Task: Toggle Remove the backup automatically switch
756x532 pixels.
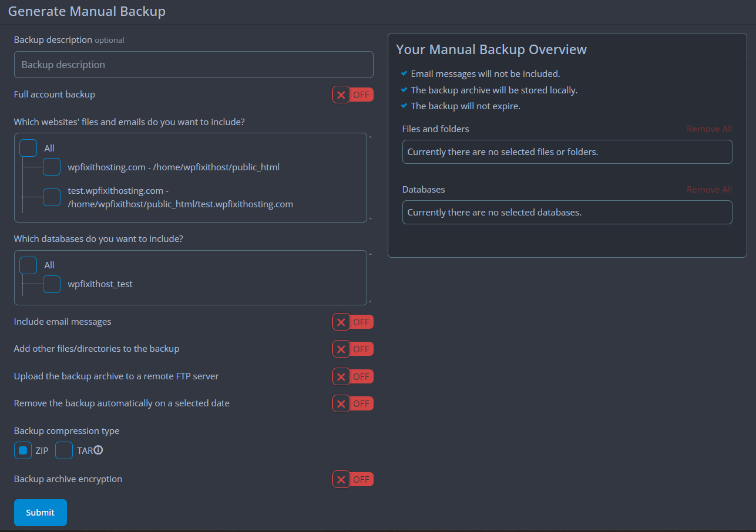Action: (x=352, y=403)
